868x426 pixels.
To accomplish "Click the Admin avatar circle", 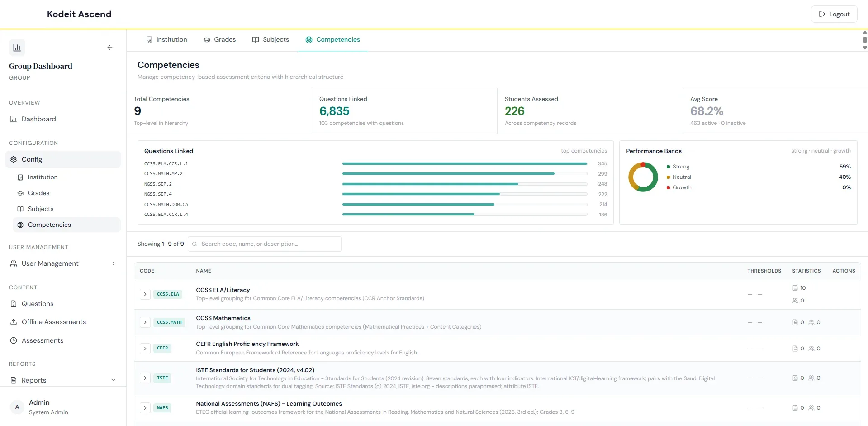I will point(17,407).
